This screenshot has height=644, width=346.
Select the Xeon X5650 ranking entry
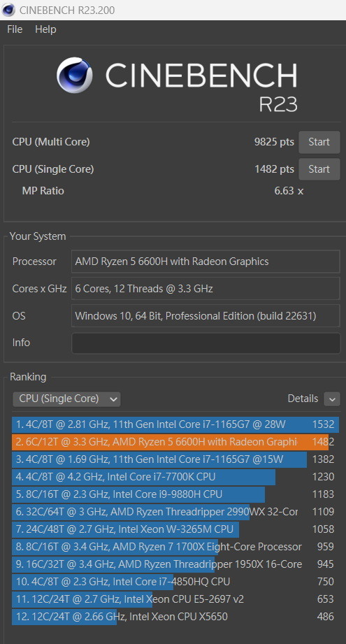(x=175, y=617)
